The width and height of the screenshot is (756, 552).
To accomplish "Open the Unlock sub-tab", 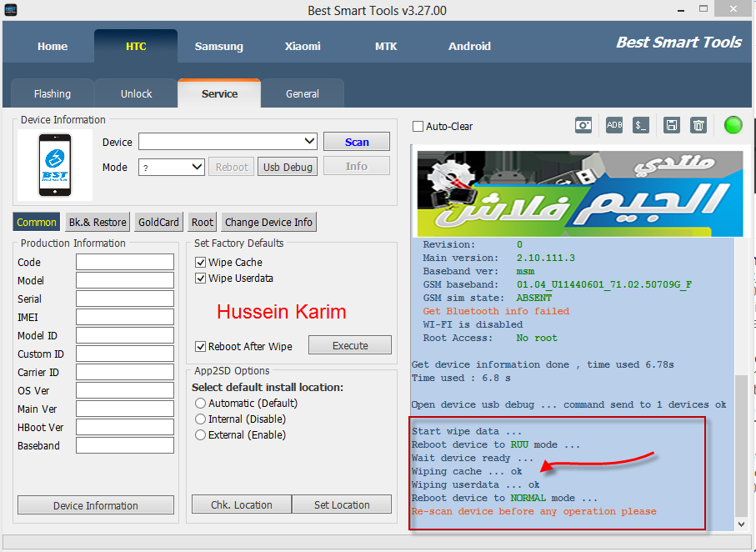I will tap(136, 93).
